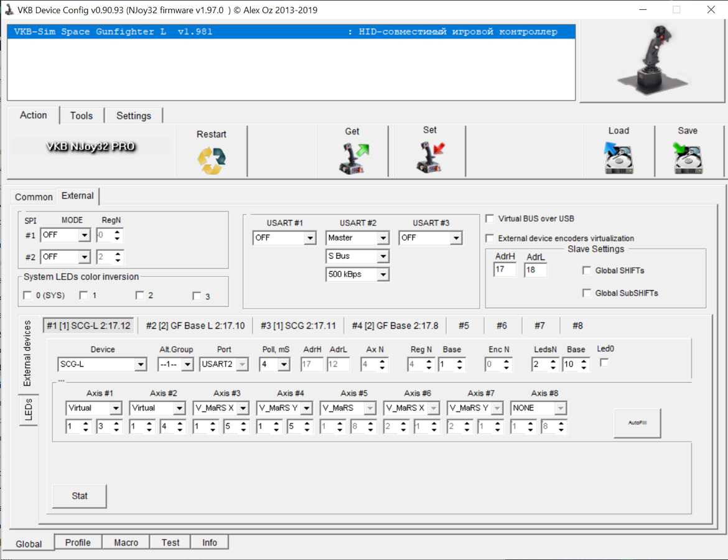Open SPI #2 MODE dropdown
This screenshot has height=560, width=728.
[x=83, y=257]
